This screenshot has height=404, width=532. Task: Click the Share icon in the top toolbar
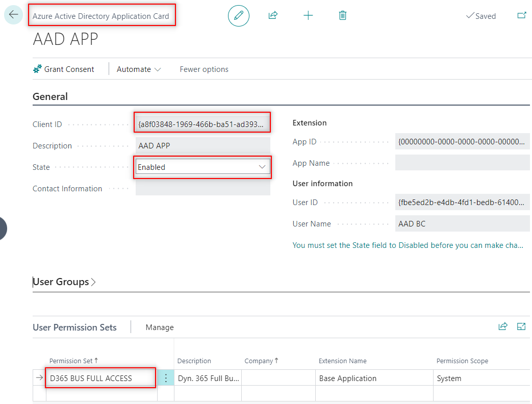273,15
